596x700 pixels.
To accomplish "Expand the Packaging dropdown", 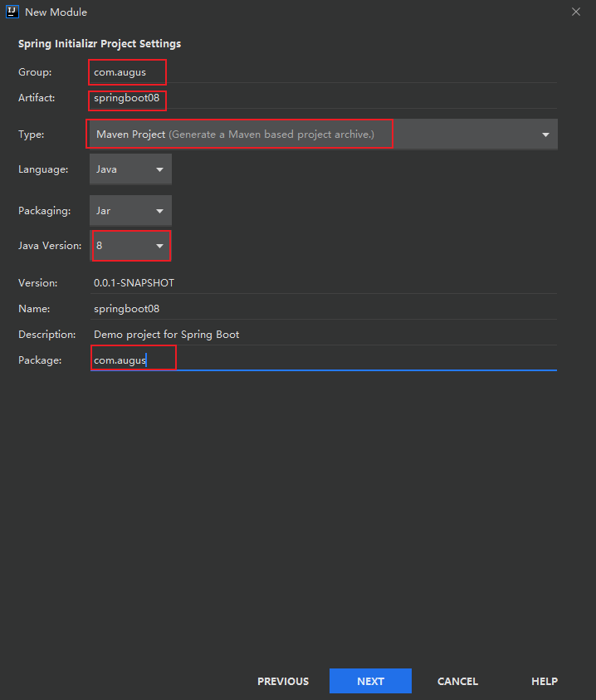I will 158,210.
